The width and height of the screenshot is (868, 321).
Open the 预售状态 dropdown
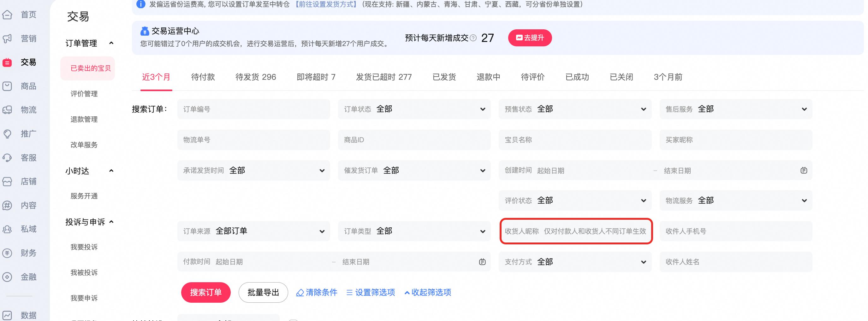click(575, 109)
